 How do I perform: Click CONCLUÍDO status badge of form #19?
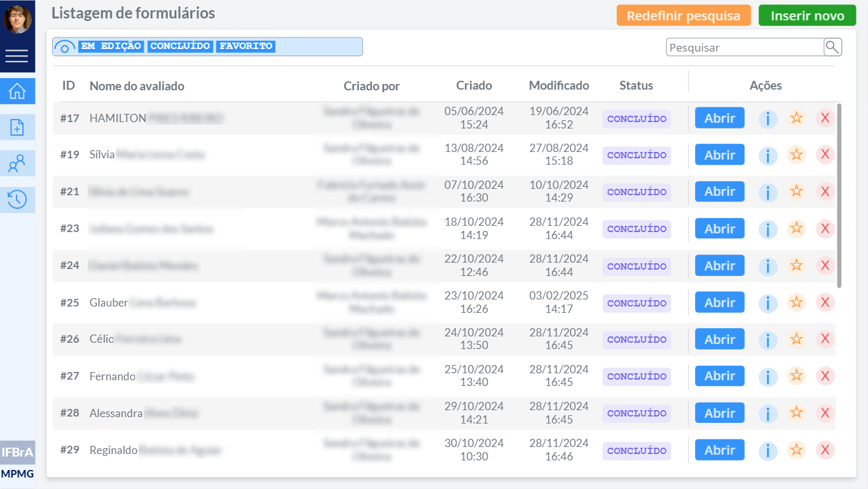tap(637, 155)
